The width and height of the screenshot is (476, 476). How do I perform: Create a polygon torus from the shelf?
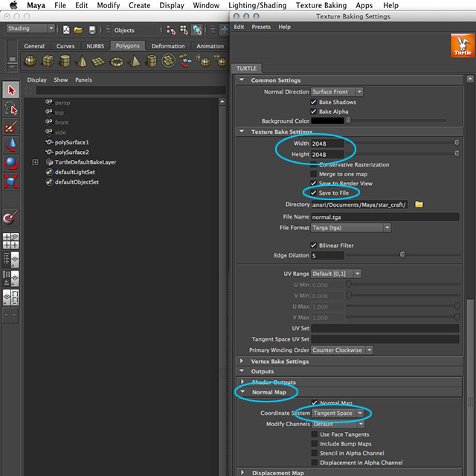tap(117, 62)
